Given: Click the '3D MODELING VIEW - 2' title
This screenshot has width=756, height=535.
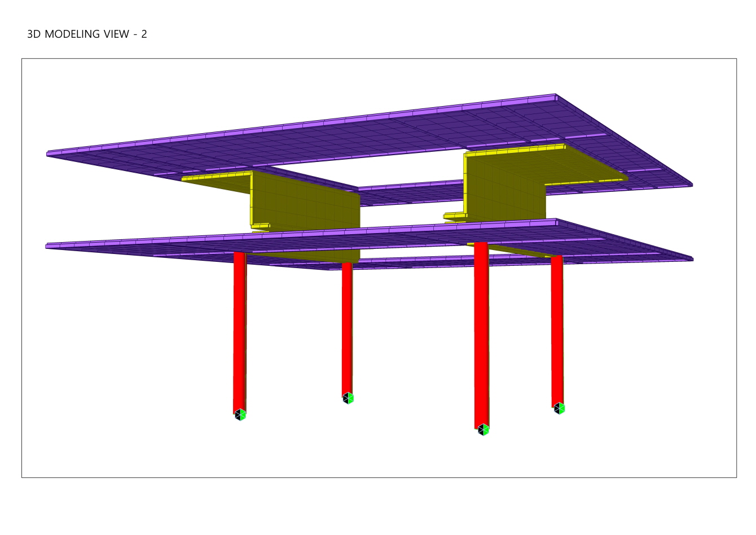Looking at the screenshot, I should (x=87, y=34).
